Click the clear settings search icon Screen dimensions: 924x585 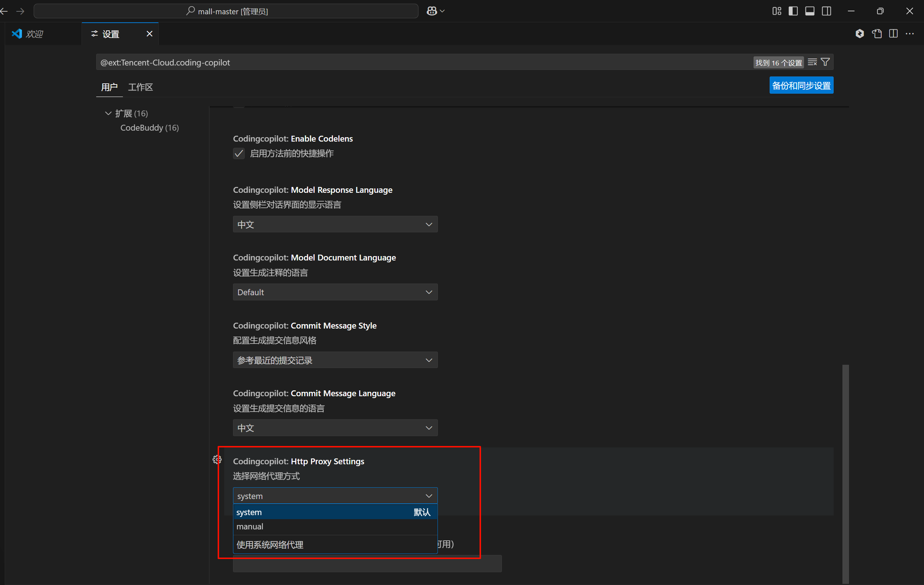[x=812, y=62]
